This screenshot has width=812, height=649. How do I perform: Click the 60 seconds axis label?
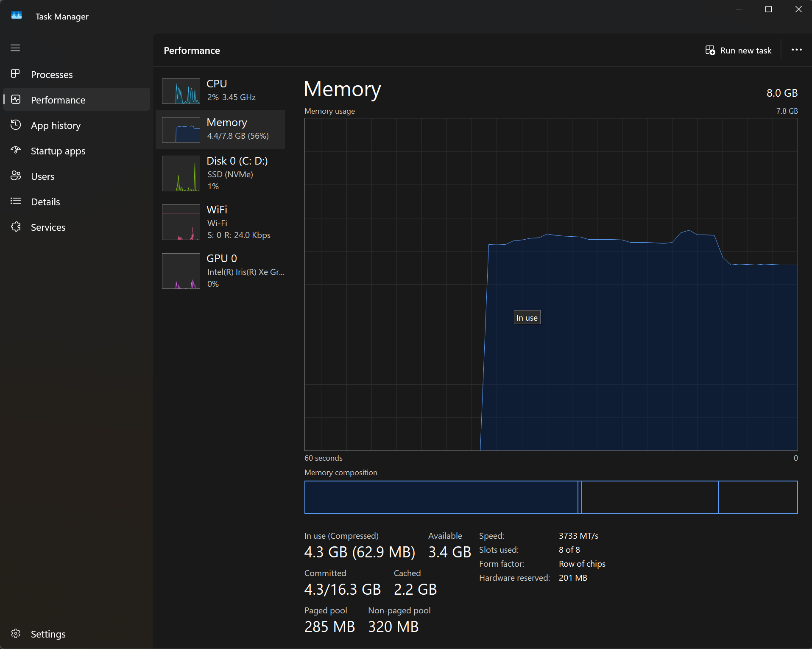[323, 458]
